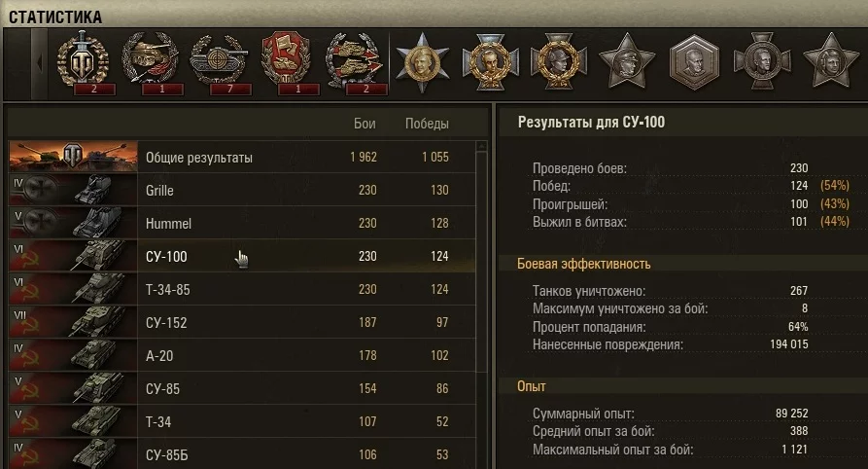The height and width of the screenshot is (469, 868).
Task: Sort tank list by Бои column
Action: tap(365, 123)
